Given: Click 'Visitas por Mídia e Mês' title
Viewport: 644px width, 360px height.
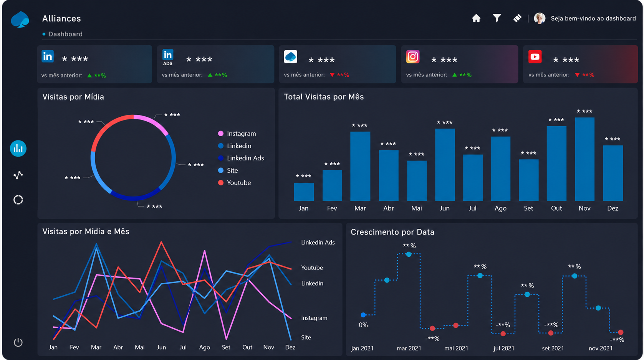Looking at the screenshot, I should pyautogui.click(x=86, y=231).
